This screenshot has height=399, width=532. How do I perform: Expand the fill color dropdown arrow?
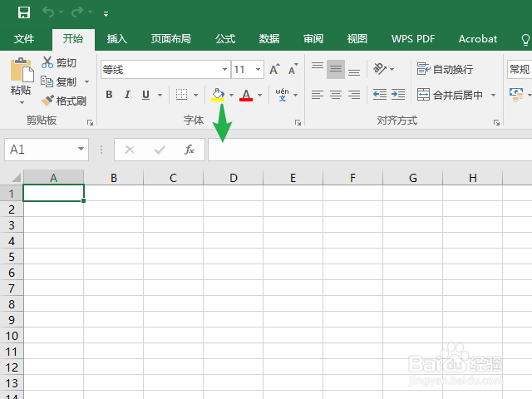pyautogui.click(x=231, y=95)
